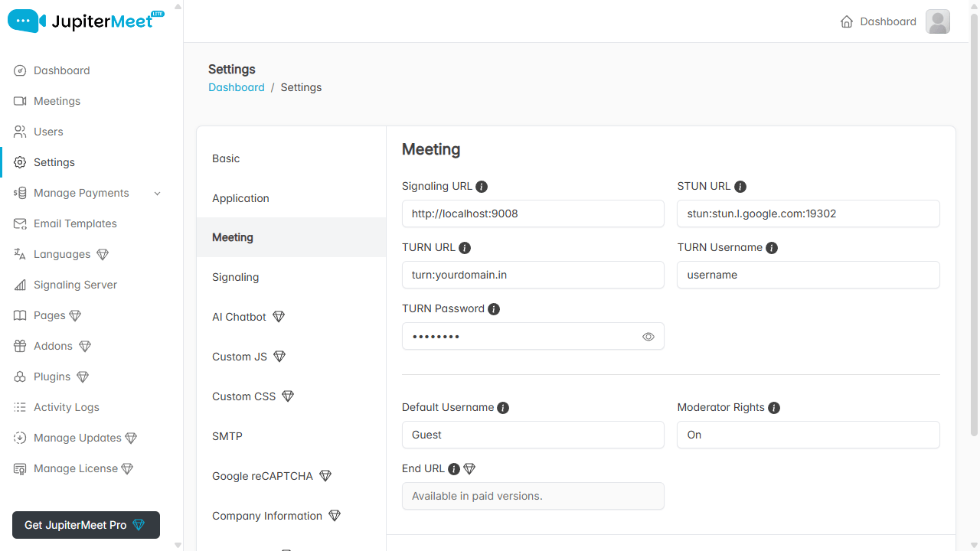Click the Users sidebar icon
The height and width of the screenshot is (551, 980).
(20, 132)
